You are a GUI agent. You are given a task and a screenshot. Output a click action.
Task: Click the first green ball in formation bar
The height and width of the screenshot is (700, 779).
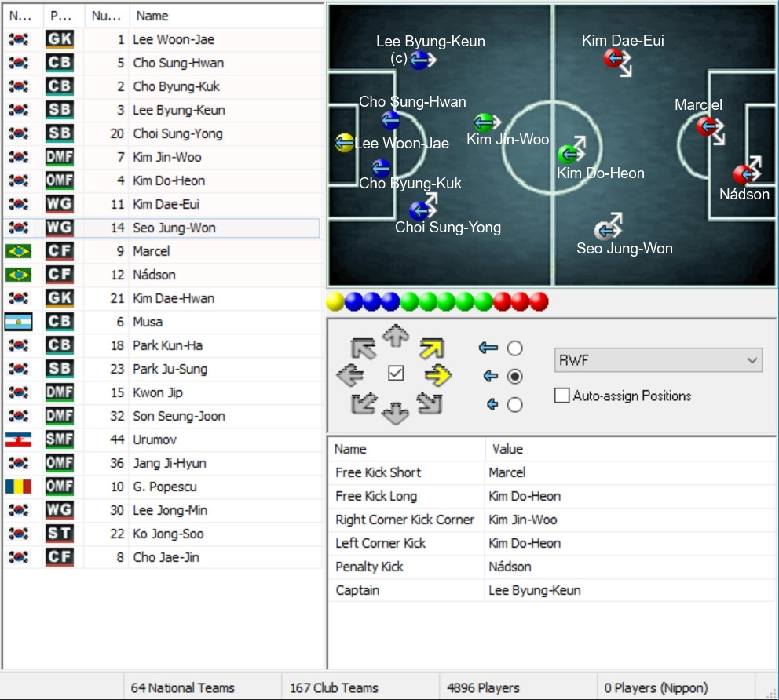409,301
